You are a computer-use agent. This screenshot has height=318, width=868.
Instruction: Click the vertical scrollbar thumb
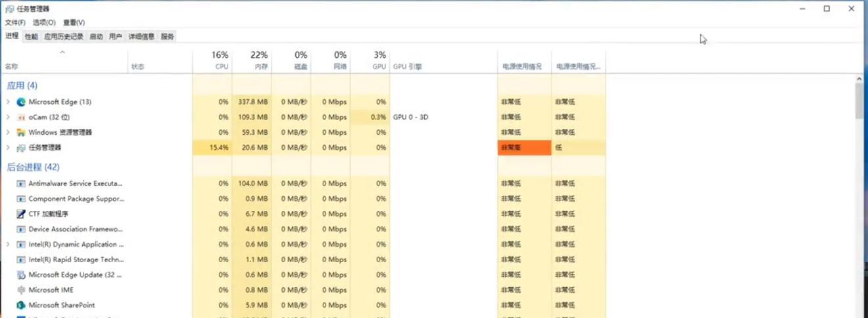(859, 100)
